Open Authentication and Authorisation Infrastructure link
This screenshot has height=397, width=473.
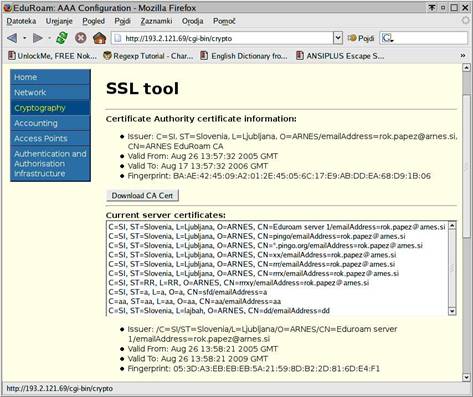(50, 164)
